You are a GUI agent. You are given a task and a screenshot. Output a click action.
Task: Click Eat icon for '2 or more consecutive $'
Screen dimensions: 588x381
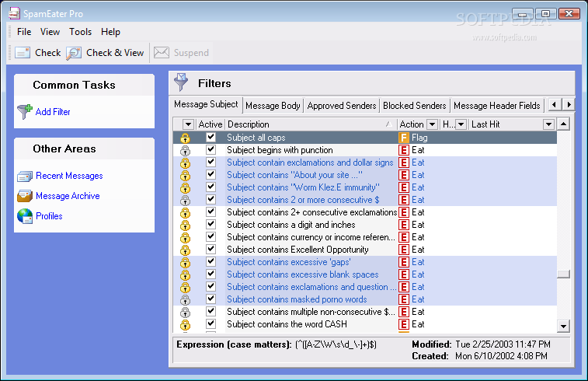pos(403,200)
